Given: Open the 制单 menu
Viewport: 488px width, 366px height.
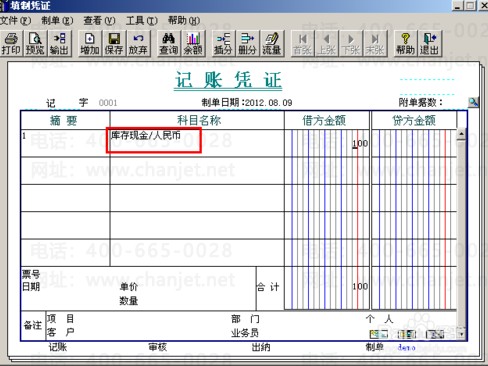Looking at the screenshot, I should coord(57,21).
